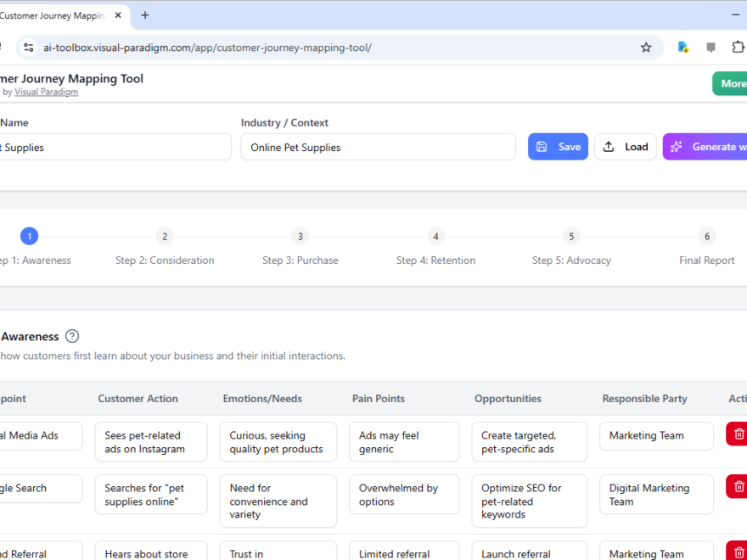Open the Final Report step
747x560 pixels.
coord(707,236)
